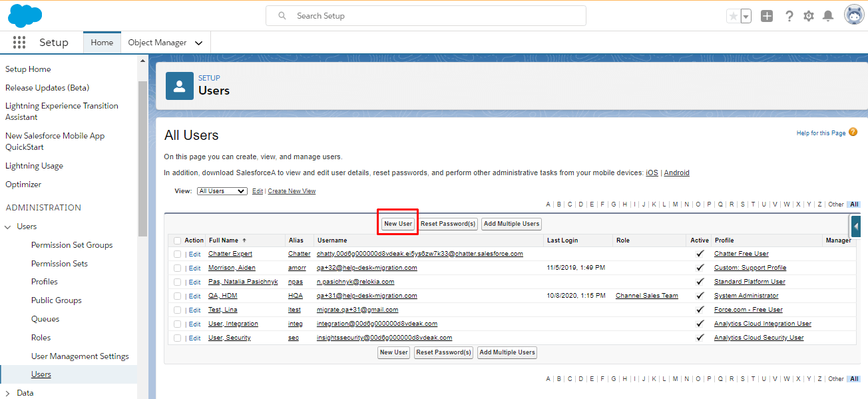Open Queues in sidebar

pyautogui.click(x=45, y=319)
